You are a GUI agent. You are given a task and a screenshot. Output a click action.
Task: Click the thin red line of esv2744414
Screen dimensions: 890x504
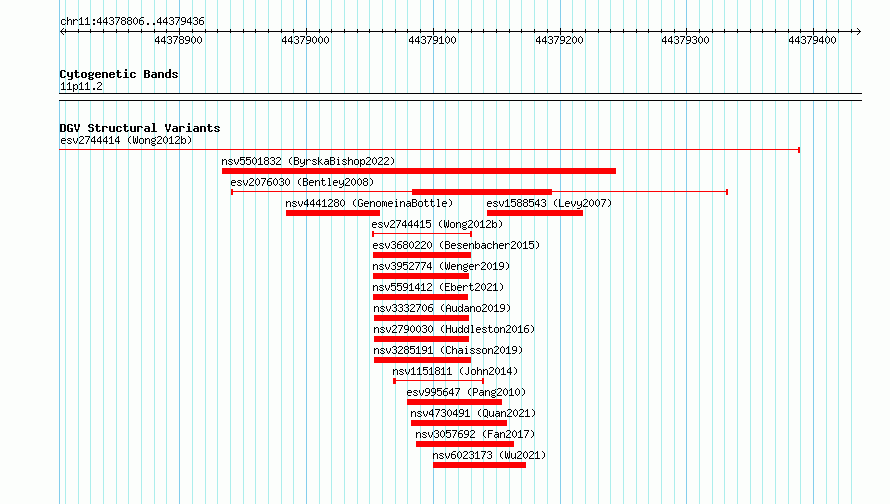430,150
